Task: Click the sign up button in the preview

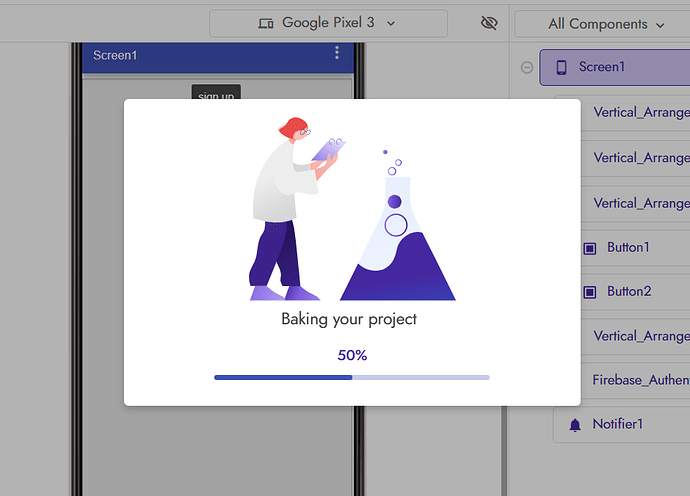Action: [x=216, y=93]
